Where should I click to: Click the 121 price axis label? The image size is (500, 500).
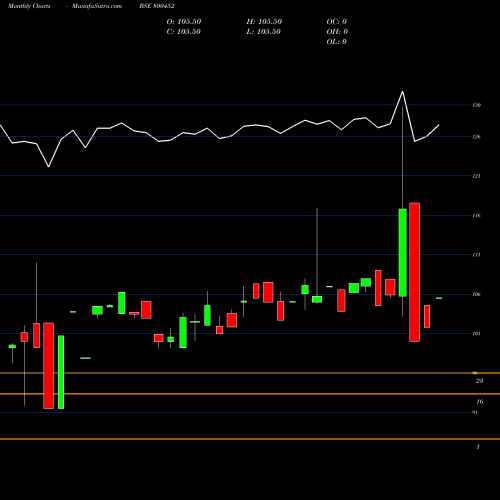point(477,176)
